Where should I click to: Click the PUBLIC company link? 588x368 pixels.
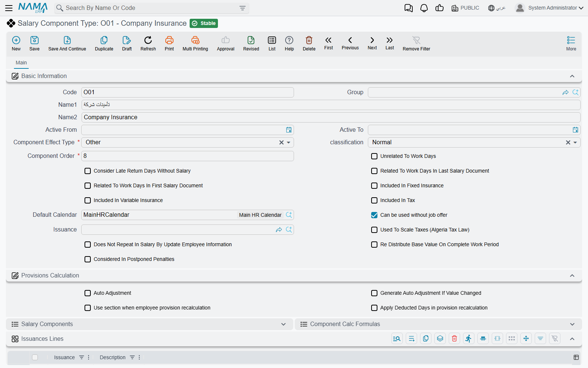coord(465,8)
